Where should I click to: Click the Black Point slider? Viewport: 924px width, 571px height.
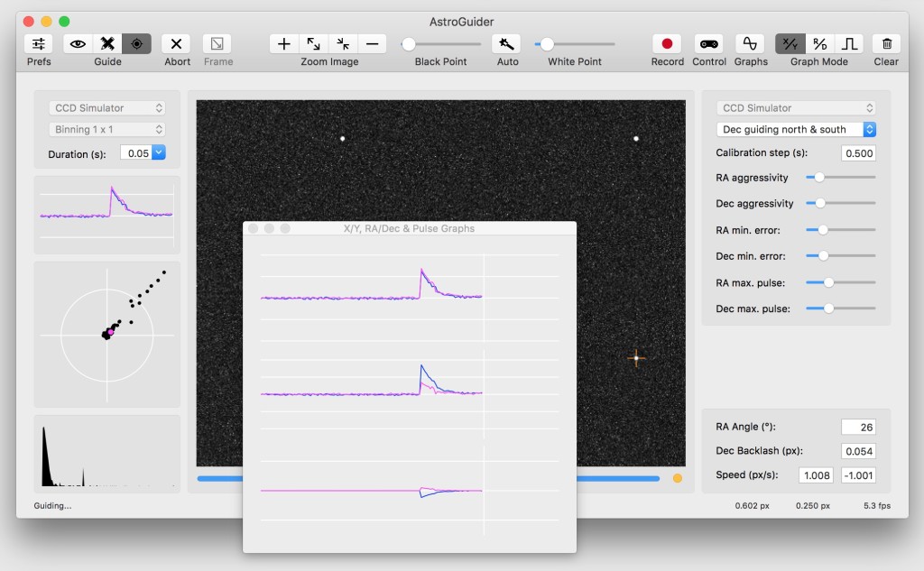(440, 44)
